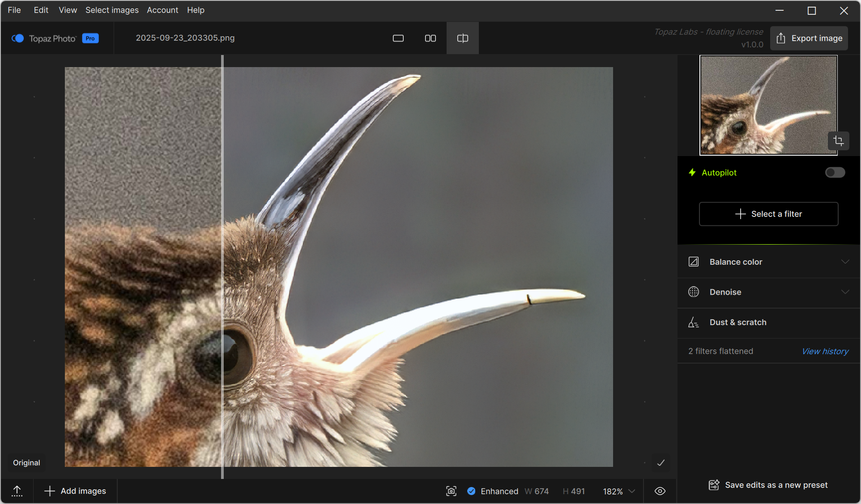Click the crop tool icon on thumbnail
Screen dimensions: 861x504
coord(838,141)
